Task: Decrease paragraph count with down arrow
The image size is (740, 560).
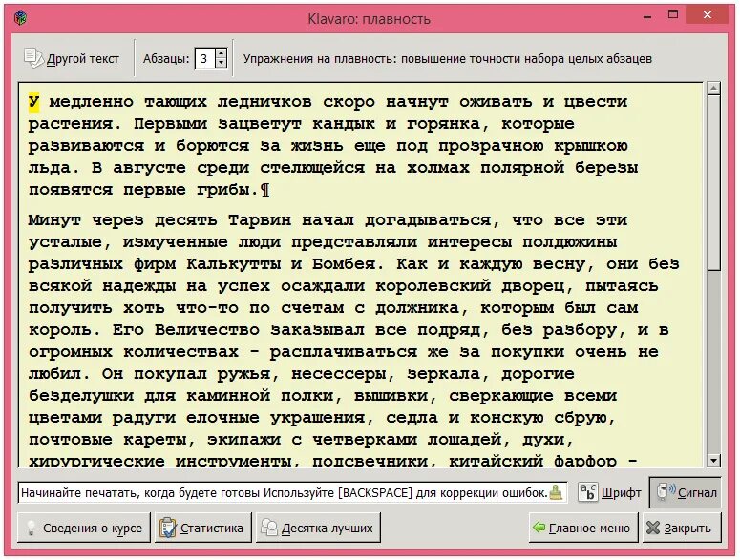Action: coord(221,64)
